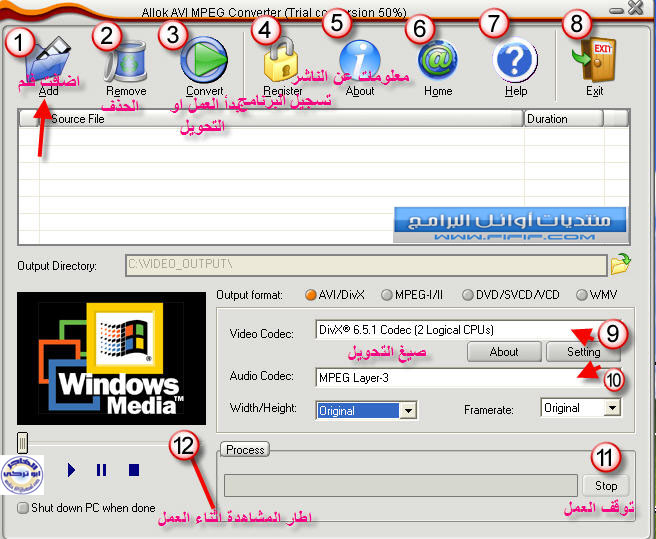Open the Framerate dropdown
The image size is (656, 539).
pyautogui.click(x=612, y=408)
